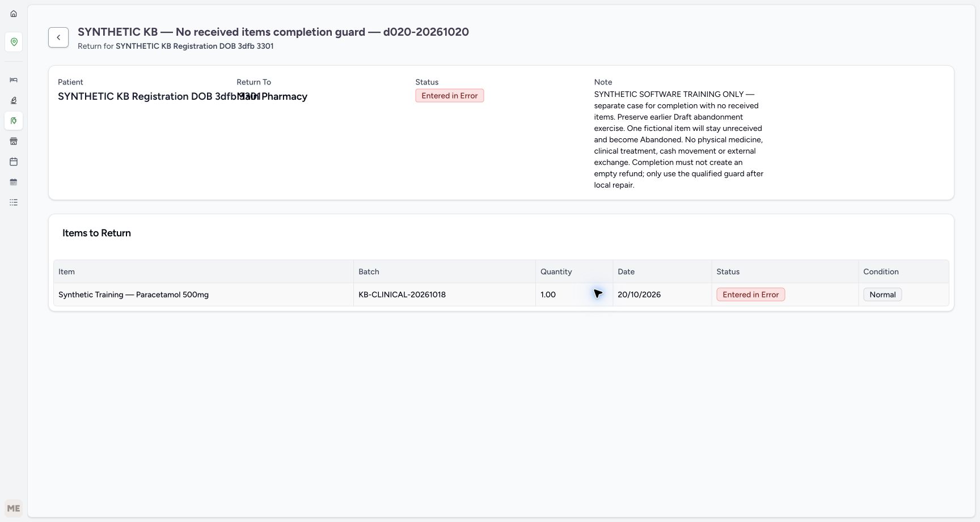Viewport: 980px width, 522px height.
Task: Click the back chevron button
Action: (x=58, y=37)
